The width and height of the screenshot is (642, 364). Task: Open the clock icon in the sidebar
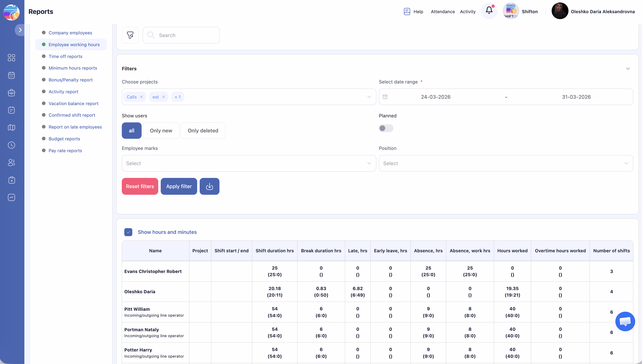[12, 145]
